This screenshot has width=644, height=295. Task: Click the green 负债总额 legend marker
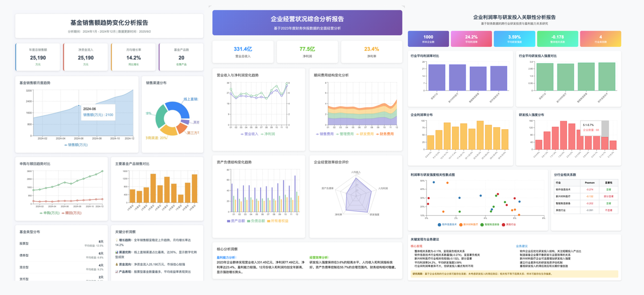pos(249,221)
